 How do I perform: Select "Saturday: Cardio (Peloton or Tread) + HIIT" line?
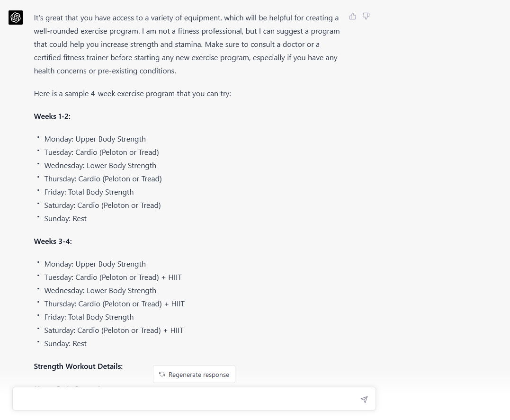point(114,331)
